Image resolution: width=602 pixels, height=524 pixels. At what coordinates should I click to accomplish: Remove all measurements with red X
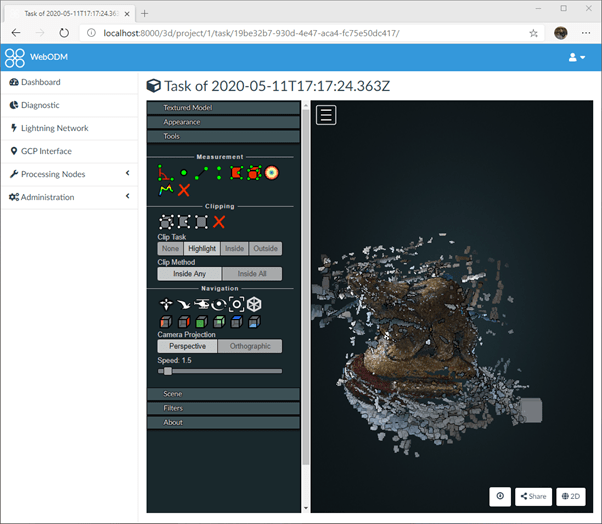click(x=184, y=189)
